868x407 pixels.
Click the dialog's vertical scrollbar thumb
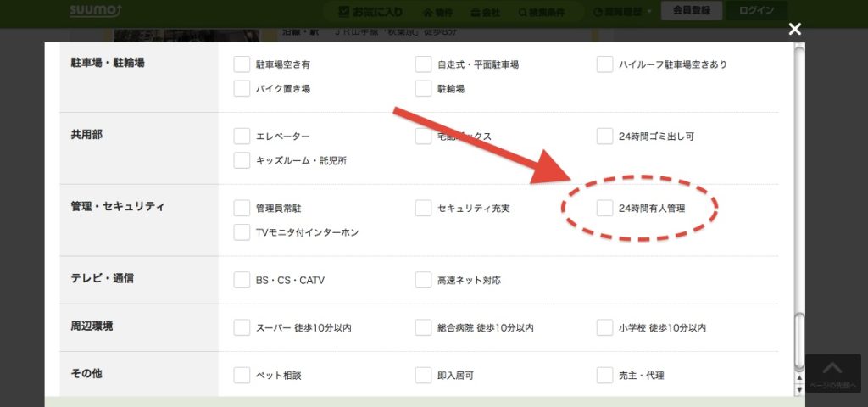[798, 341]
